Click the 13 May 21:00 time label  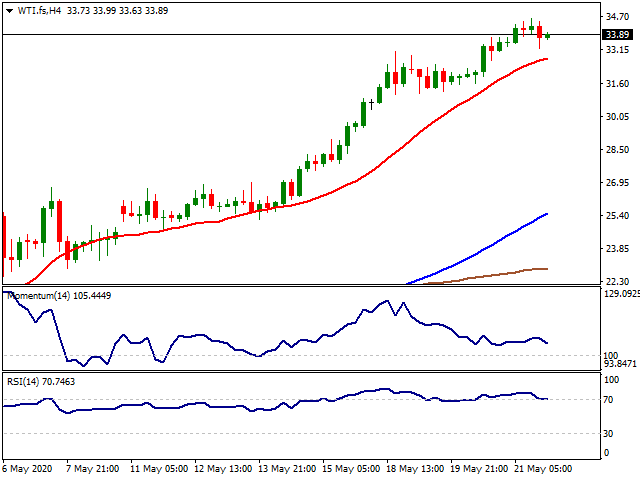[287, 469]
